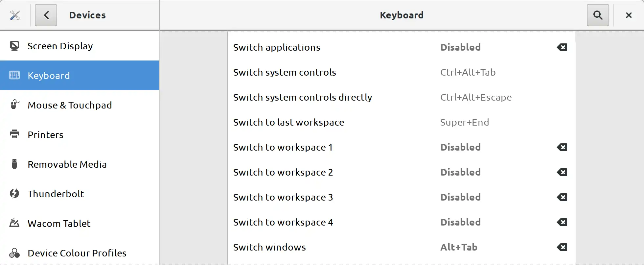
Task: Open the search magnifier button
Action: (x=598, y=15)
